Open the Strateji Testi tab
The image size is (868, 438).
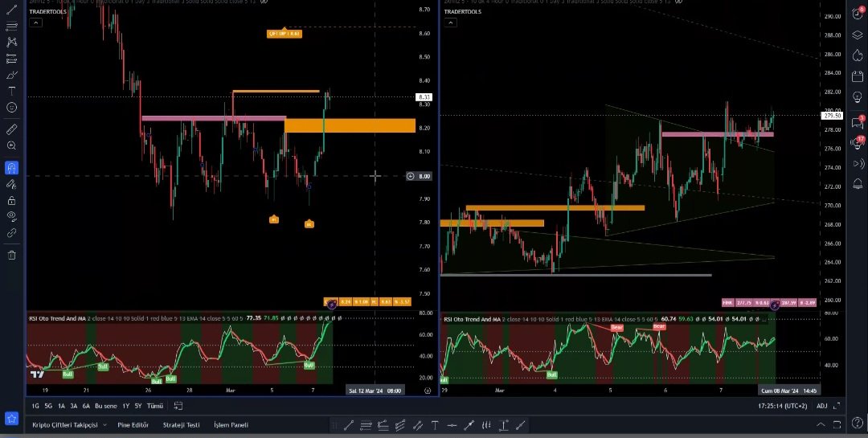[181, 424]
